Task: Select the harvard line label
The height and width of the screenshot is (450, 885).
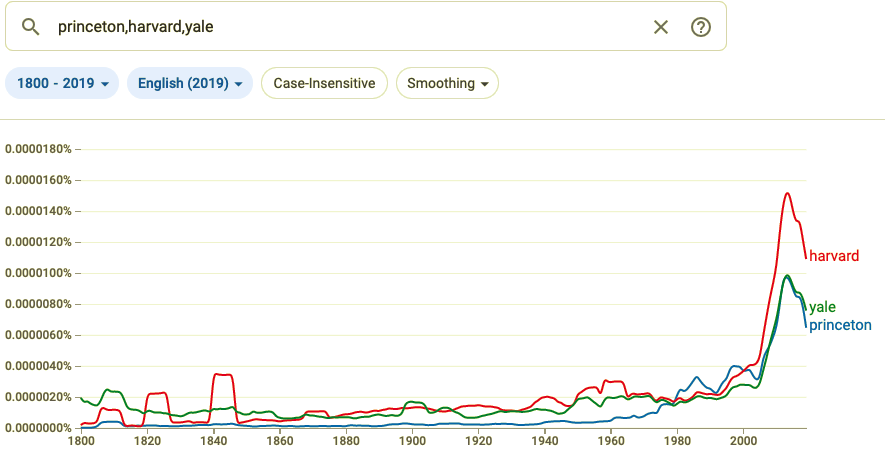Action: point(833,256)
